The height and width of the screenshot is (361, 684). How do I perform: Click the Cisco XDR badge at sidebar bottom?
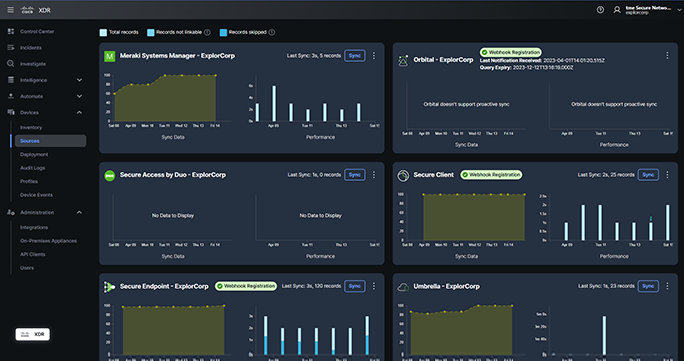pos(33,334)
